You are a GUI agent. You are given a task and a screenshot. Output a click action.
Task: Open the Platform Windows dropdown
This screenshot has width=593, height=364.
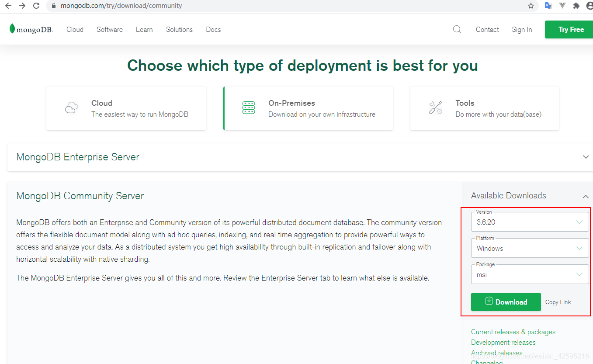[x=530, y=248]
